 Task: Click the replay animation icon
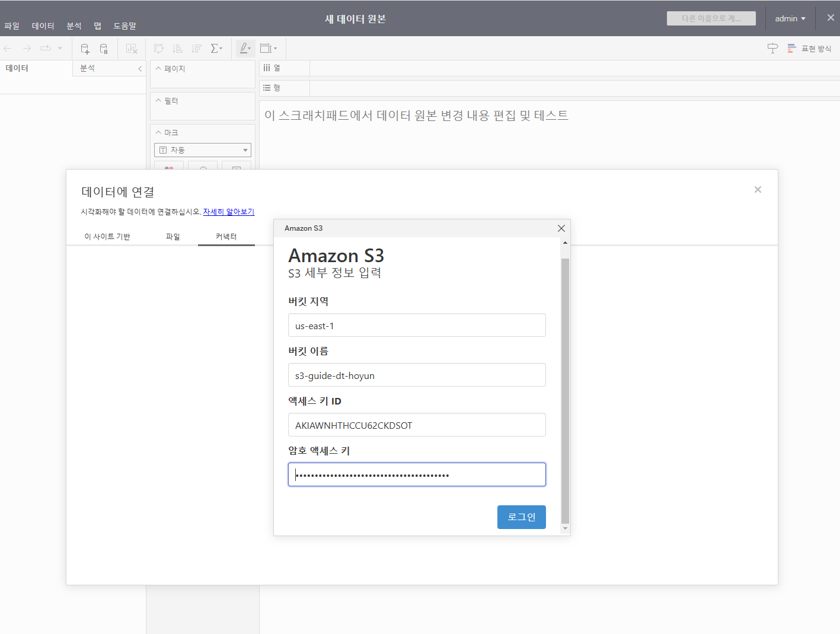click(46, 48)
